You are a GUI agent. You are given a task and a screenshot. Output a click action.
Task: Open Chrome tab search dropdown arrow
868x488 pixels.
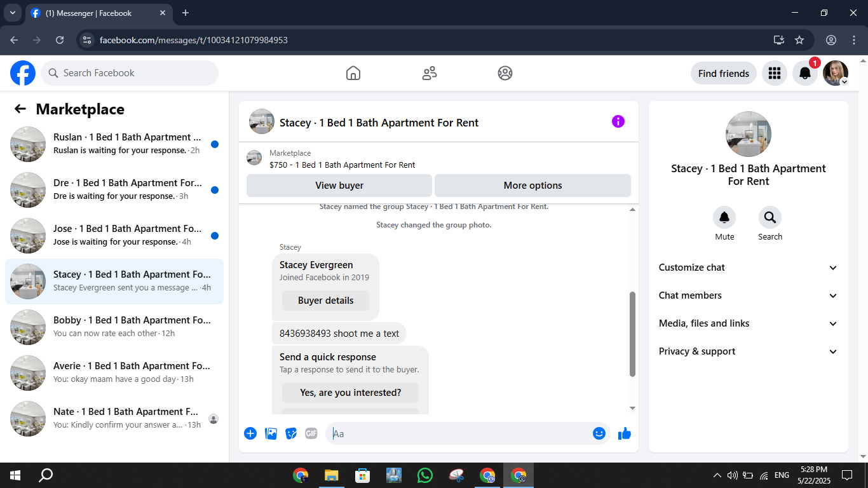click(x=12, y=13)
